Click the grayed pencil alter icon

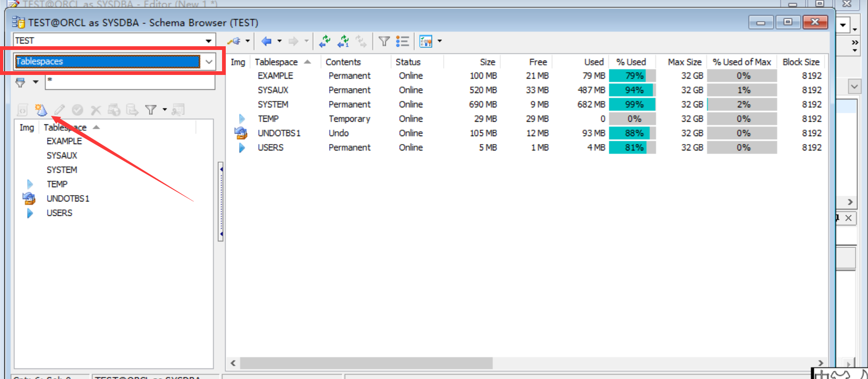click(x=59, y=110)
